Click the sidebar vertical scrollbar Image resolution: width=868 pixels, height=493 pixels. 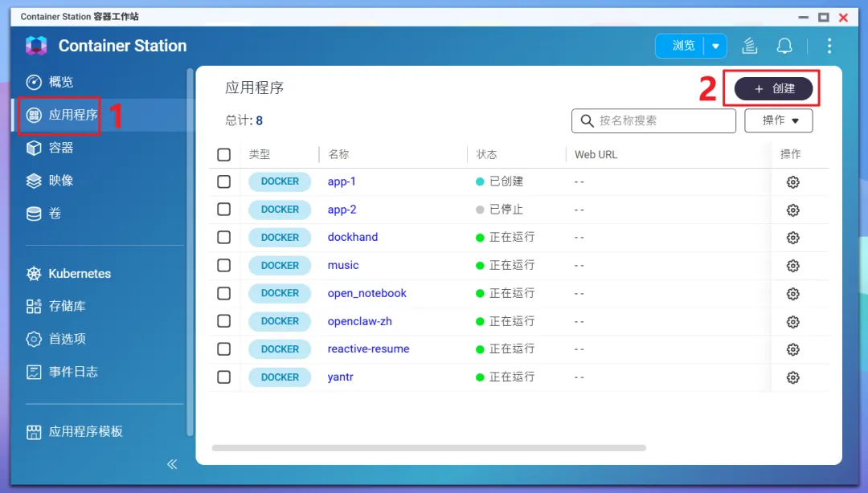point(190,252)
